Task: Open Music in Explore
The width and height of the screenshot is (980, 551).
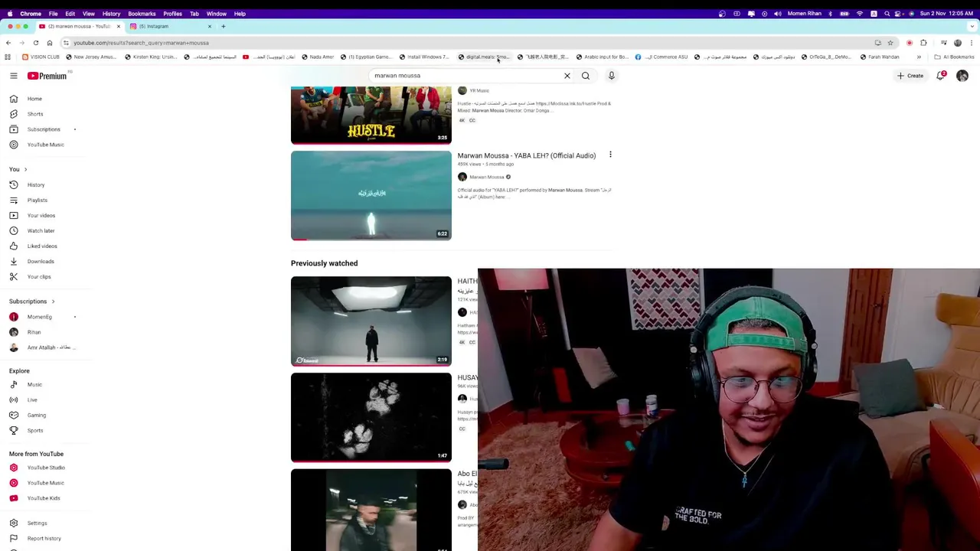Action: 34,384
